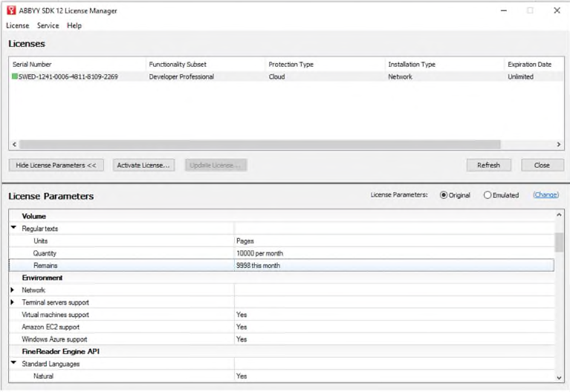
Task: Expand Terminal servers support row
Action: 13,303
